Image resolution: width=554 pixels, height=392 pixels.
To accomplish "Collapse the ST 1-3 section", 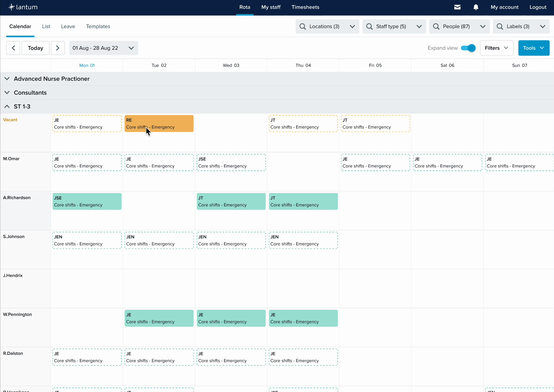I will (x=7, y=106).
